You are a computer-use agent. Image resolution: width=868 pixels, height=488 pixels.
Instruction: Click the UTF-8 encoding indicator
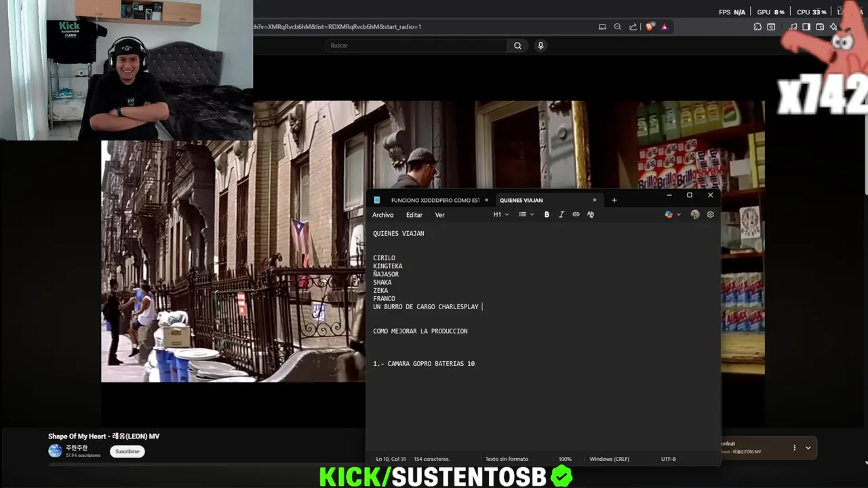(x=668, y=459)
